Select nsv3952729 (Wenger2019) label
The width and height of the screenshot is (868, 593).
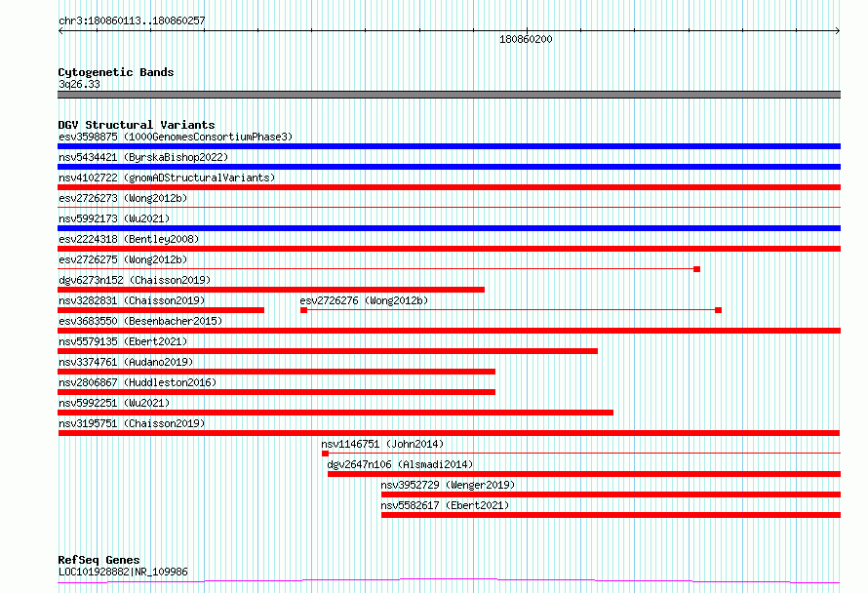coord(448,485)
